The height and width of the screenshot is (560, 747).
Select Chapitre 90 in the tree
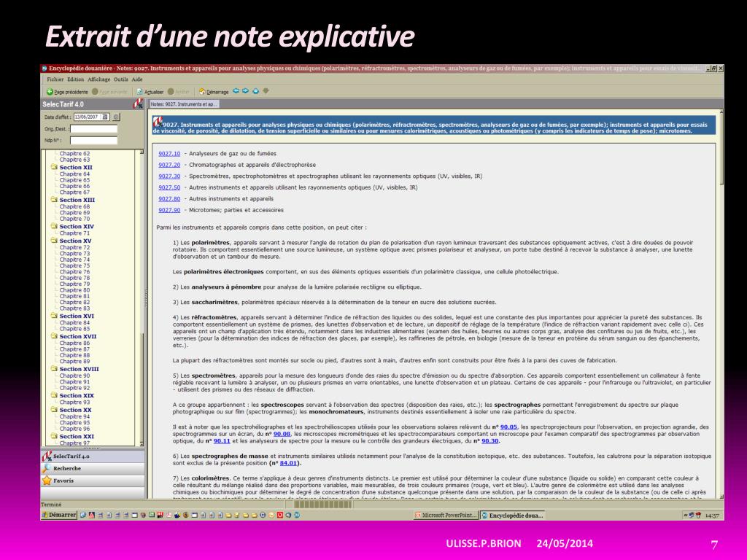74,376
